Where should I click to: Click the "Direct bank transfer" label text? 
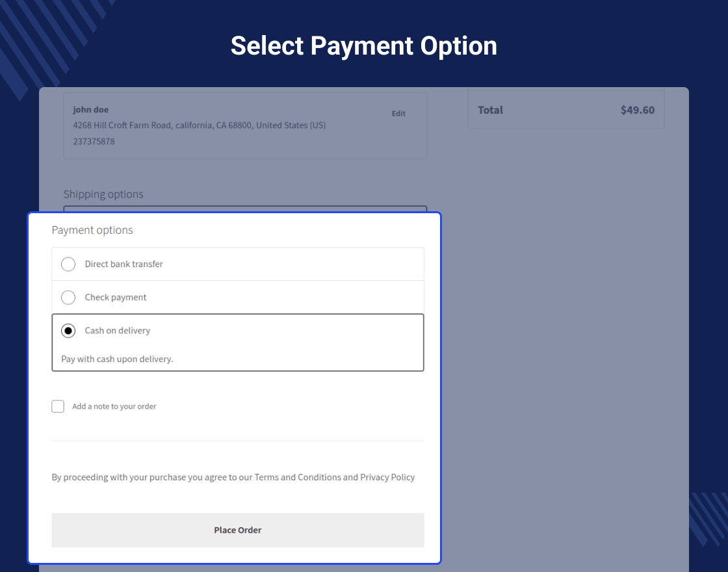[123, 265]
